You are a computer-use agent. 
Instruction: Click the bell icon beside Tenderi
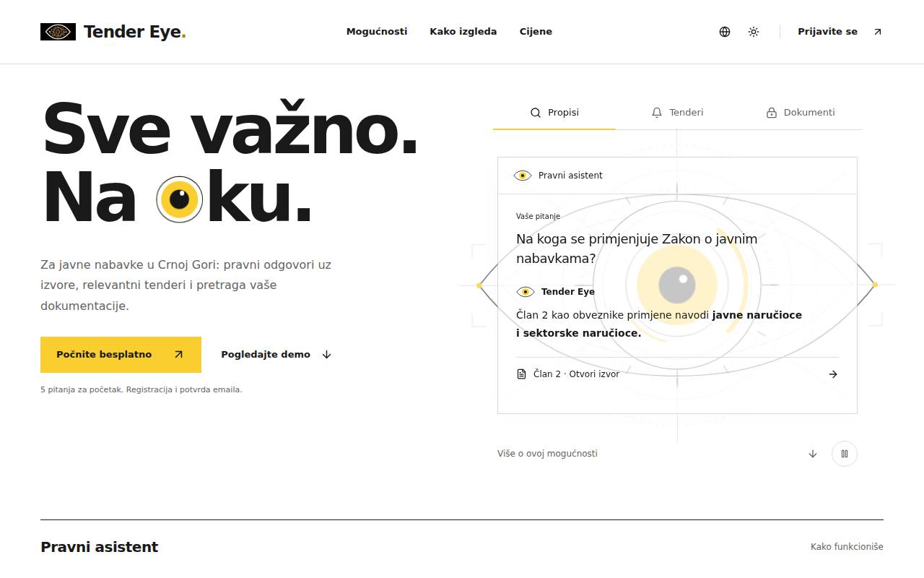click(x=657, y=113)
